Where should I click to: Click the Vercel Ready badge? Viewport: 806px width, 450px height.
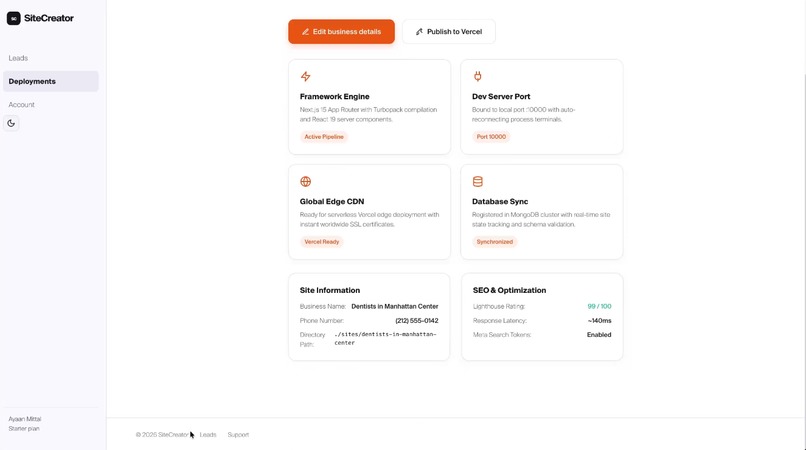point(322,242)
